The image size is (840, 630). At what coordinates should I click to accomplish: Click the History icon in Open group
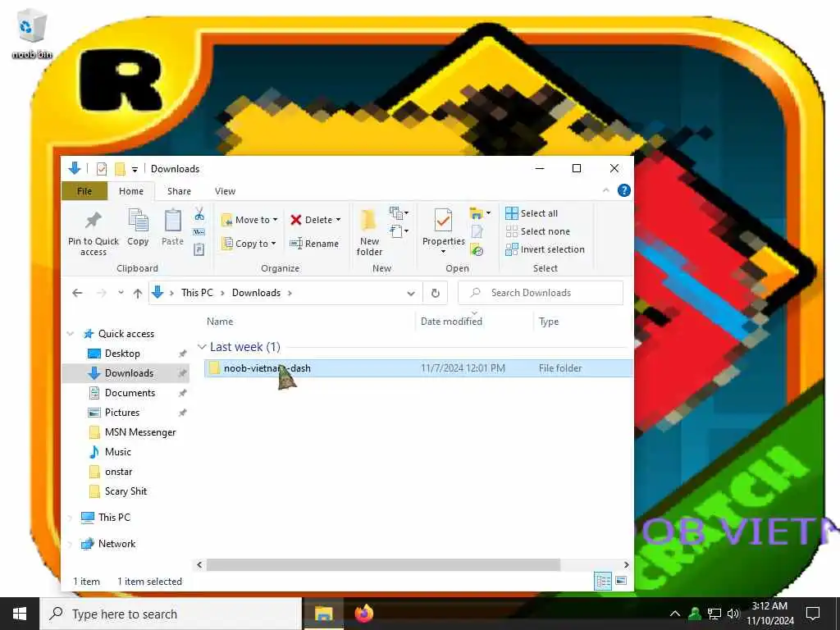(477, 249)
